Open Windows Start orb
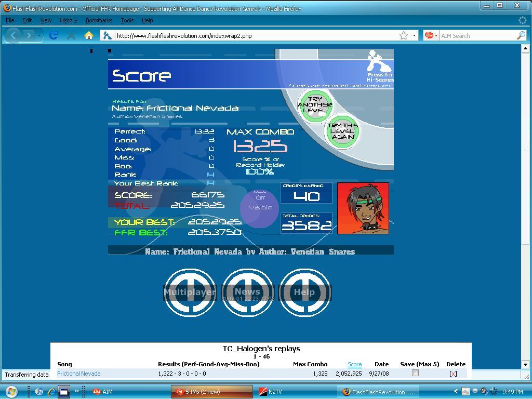 tap(11, 392)
